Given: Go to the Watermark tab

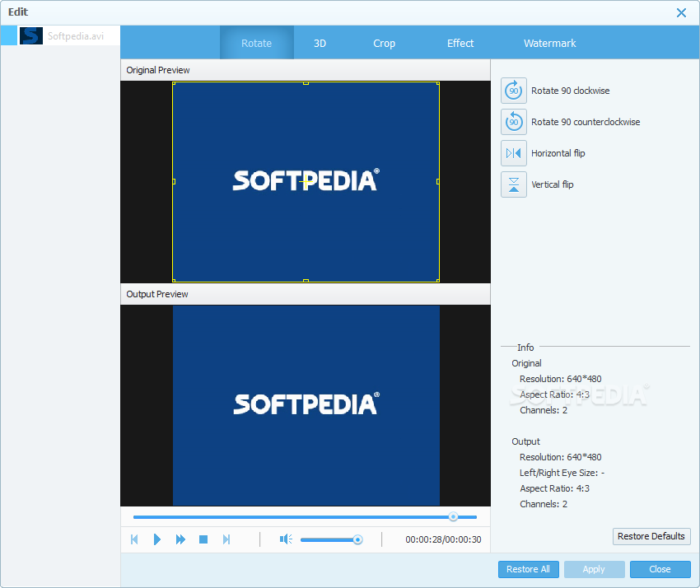Looking at the screenshot, I should pyautogui.click(x=549, y=44).
